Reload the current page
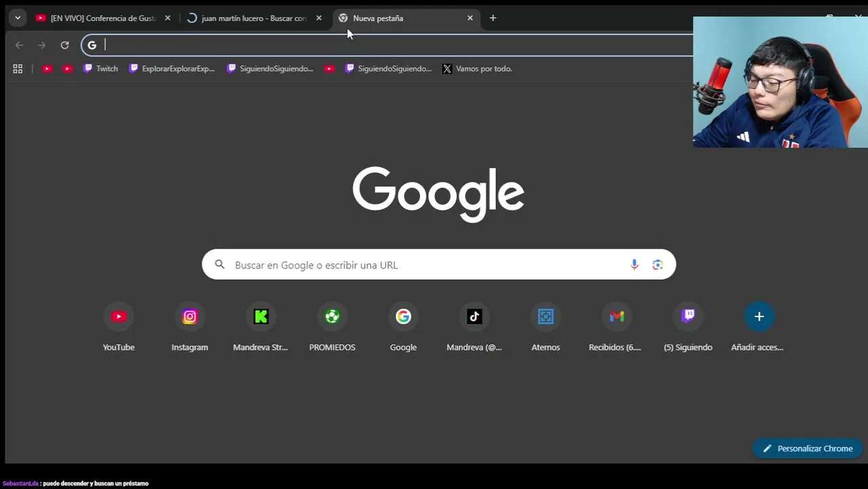The width and height of the screenshot is (868, 489). [x=65, y=45]
